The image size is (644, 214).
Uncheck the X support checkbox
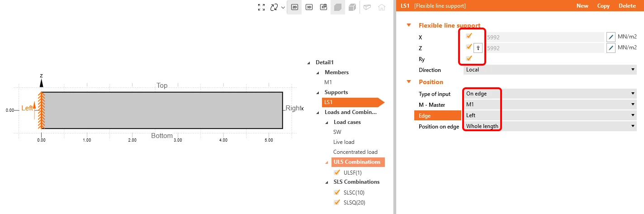click(x=469, y=36)
